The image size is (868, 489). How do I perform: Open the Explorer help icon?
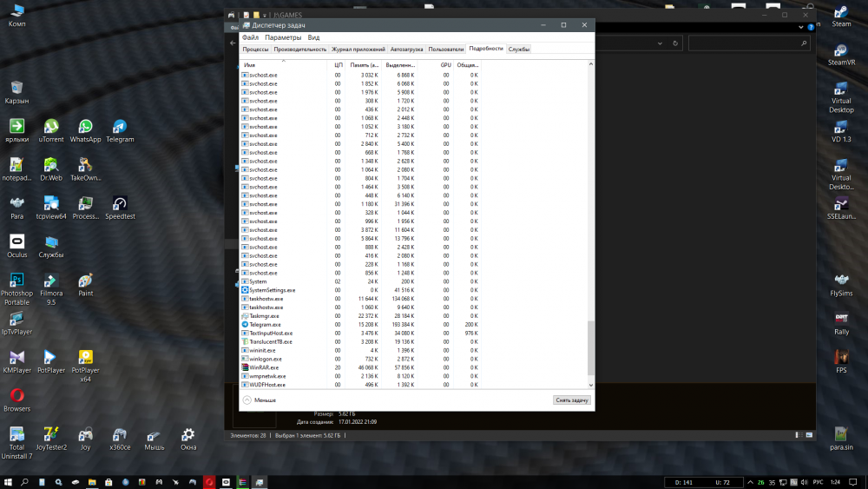(811, 27)
